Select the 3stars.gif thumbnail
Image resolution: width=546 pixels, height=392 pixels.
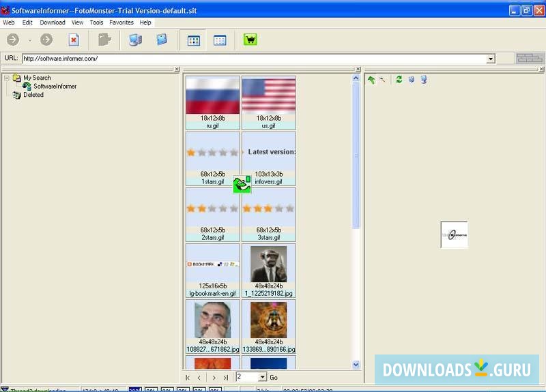tap(269, 215)
